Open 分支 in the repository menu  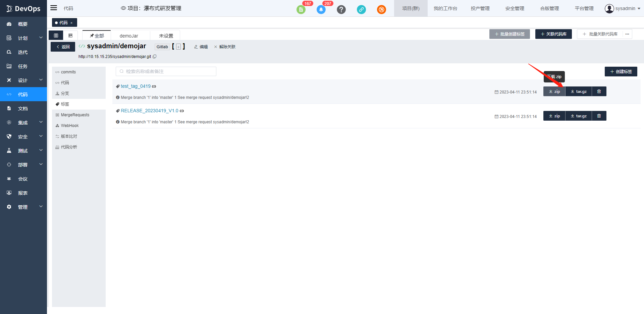tap(79, 93)
